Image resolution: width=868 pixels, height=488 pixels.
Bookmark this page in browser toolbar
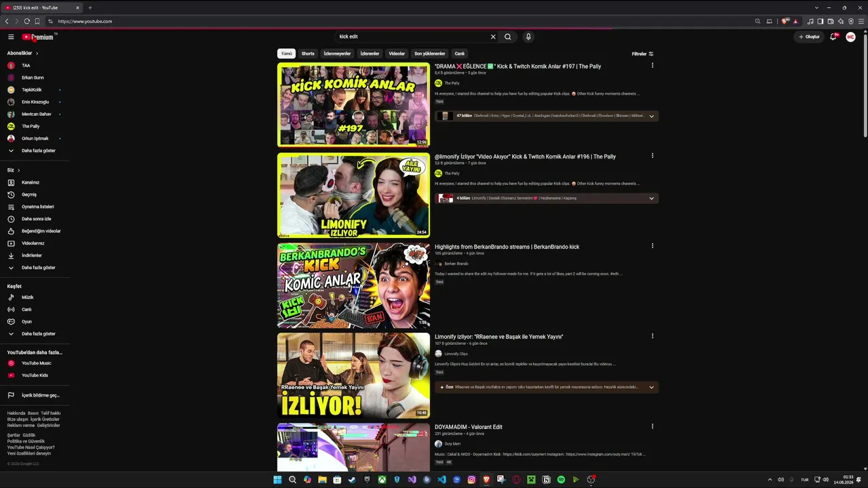click(37, 21)
